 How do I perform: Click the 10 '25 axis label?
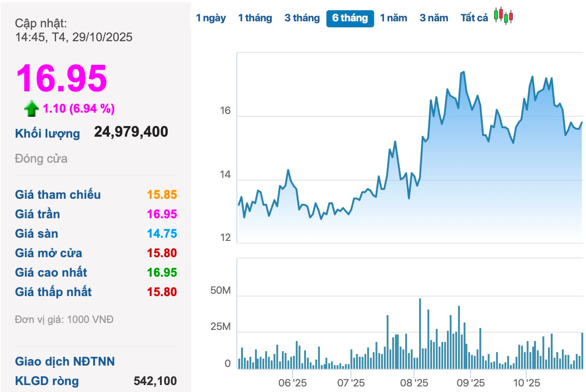point(527,383)
